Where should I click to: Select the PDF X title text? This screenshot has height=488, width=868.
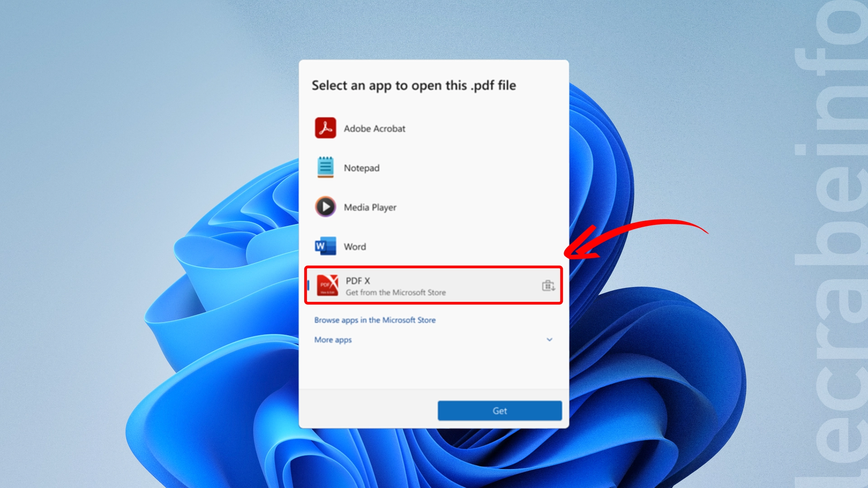click(x=358, y=281)
